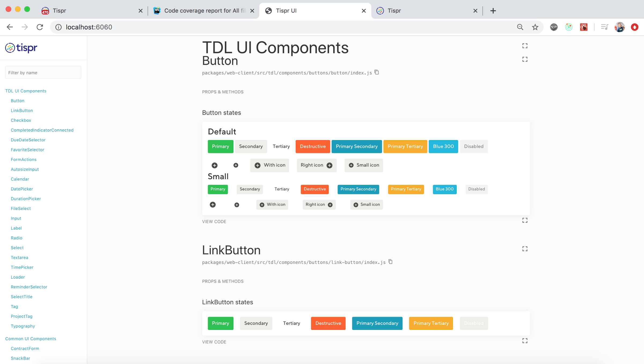Copy the button/index.js path to clipboard
644x364 pixels.
[377, 72]
